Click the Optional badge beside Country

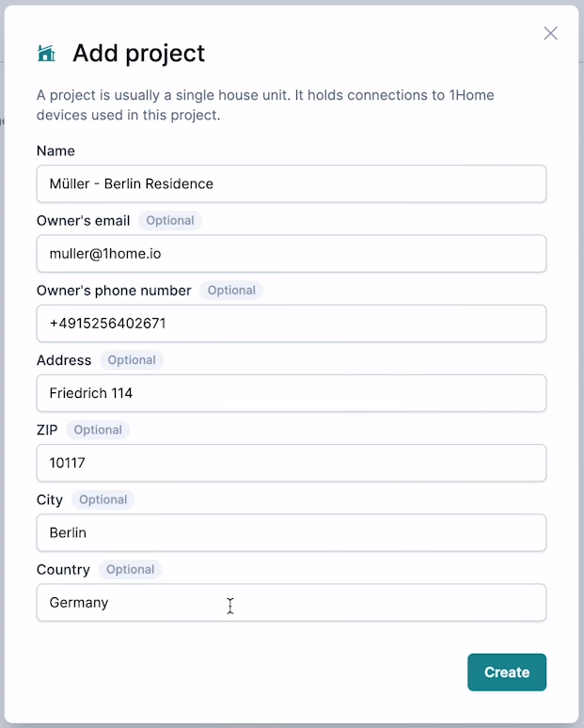click(x=130, y=569)
